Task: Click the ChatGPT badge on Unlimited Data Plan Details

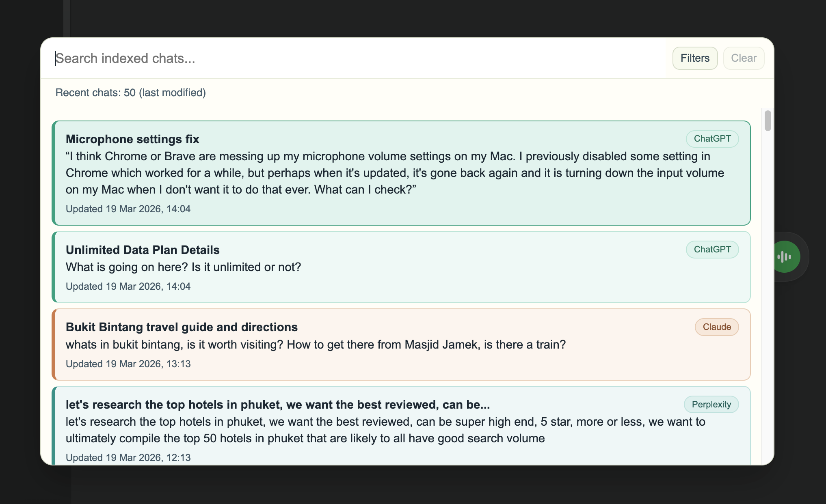Action: tap(712, 250)
